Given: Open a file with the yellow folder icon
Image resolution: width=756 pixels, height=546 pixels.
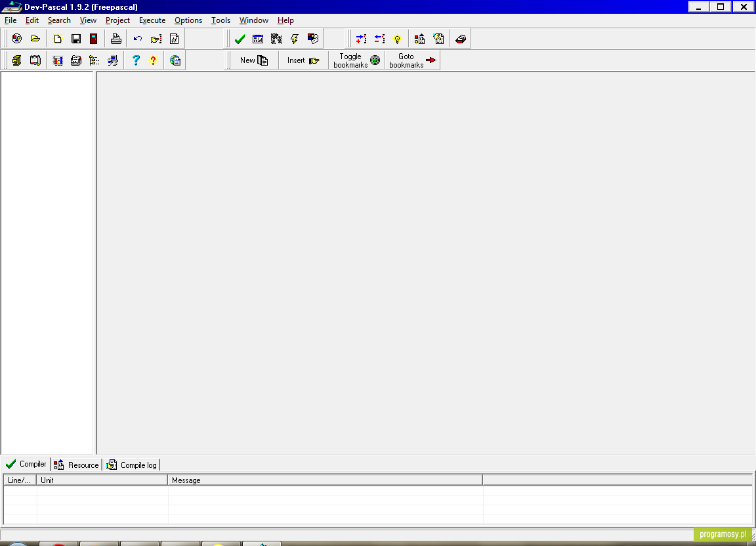Looking at the screenshot, I should 35,39.
